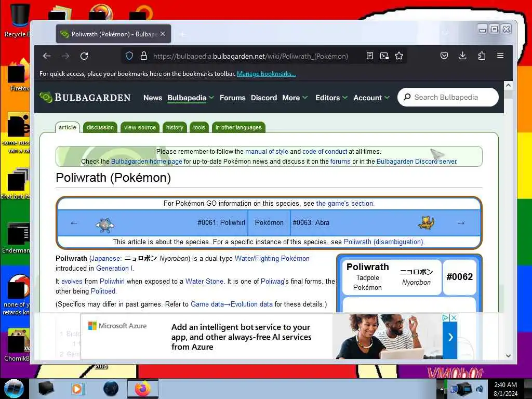This screenshot has height=399, width=532.
Task: Click the game's section link
Action: [x=345, y=203]
